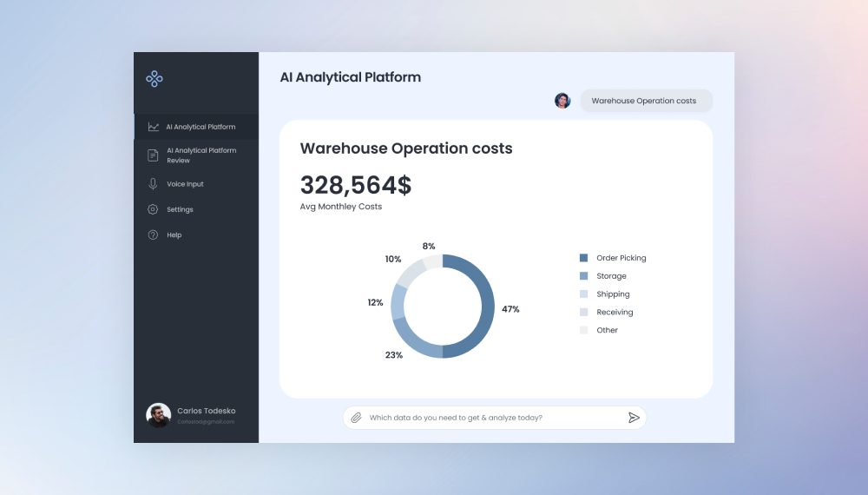Click the Warehouse Operation costs card heading

pyautogui.click(x=406, y=148)
